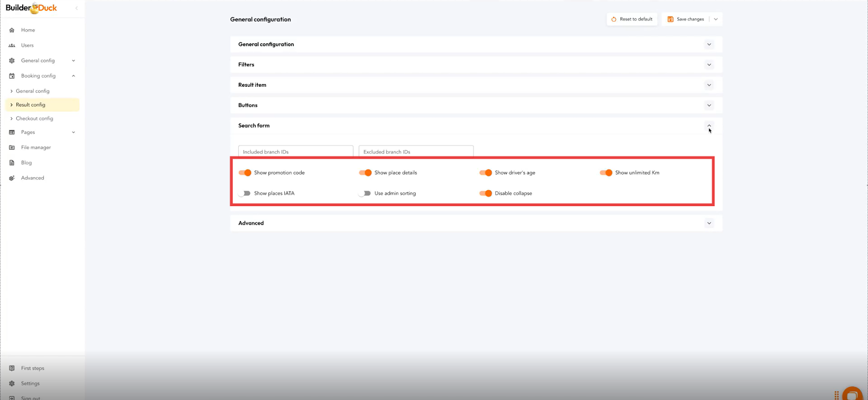Expand the Filters section
868x400 pixels.
(x=709, y=65)
